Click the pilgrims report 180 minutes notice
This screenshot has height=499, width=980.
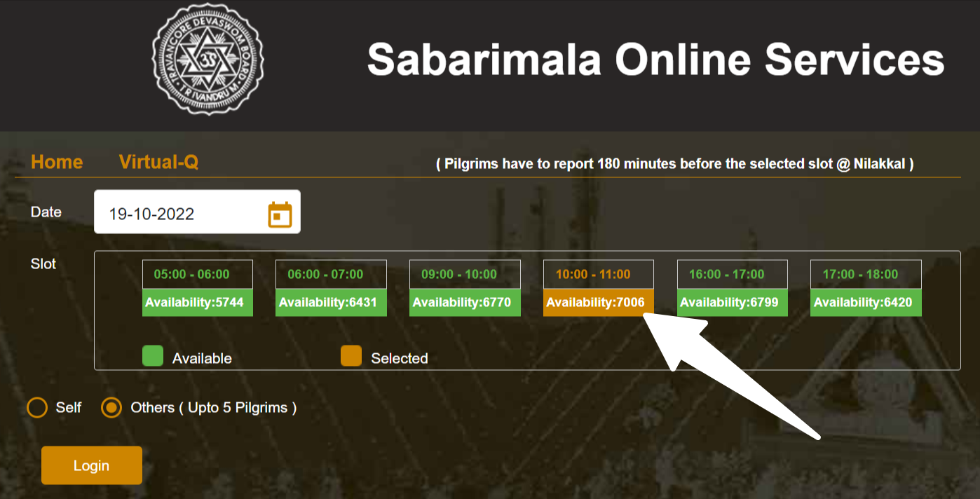[675, 164]
